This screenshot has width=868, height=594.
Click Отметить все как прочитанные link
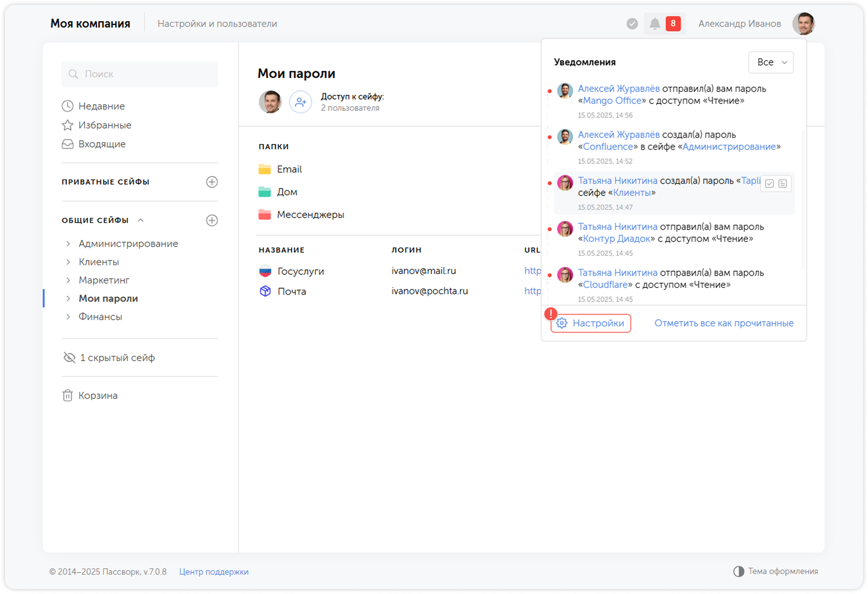[724, 323]
